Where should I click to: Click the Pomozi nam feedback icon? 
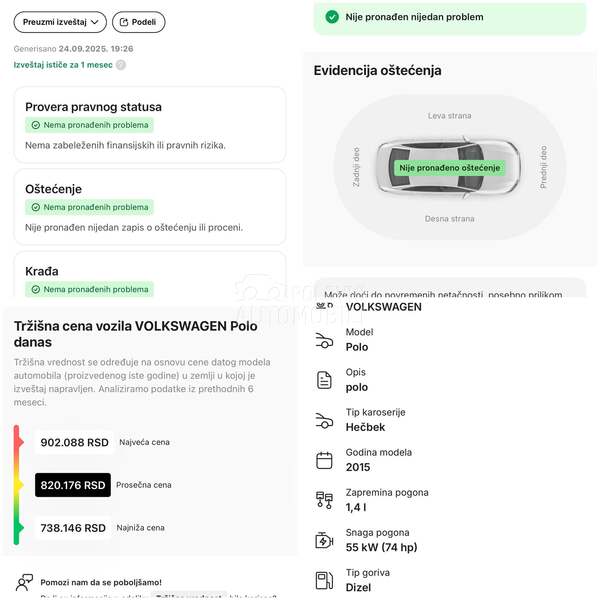pos(24,582)
